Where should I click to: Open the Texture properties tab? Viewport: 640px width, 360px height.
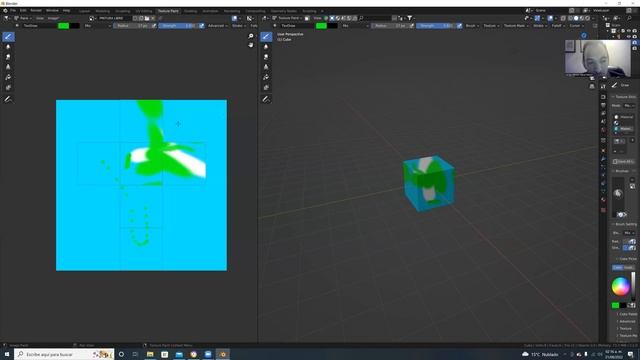(603, 210)
